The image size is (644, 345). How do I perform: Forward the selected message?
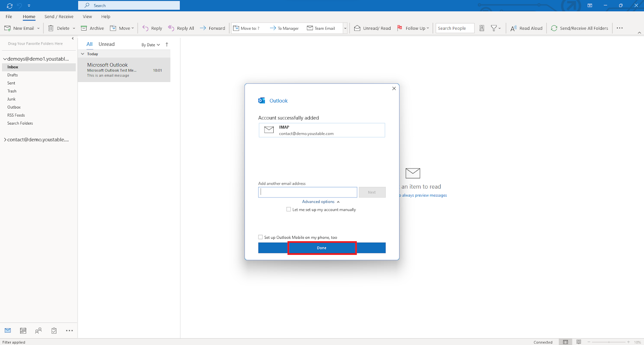tap(213, 28)
